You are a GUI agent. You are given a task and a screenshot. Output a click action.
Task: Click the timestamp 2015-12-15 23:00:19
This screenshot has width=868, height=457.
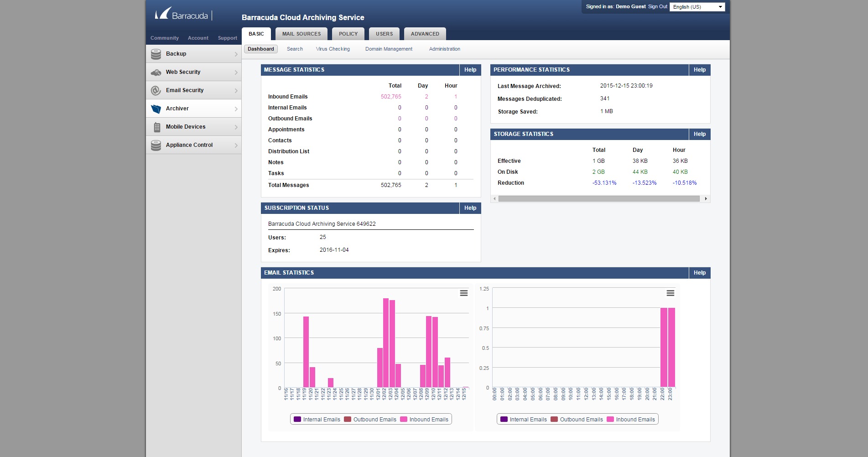pyautogui.click(x=626, y=86)
